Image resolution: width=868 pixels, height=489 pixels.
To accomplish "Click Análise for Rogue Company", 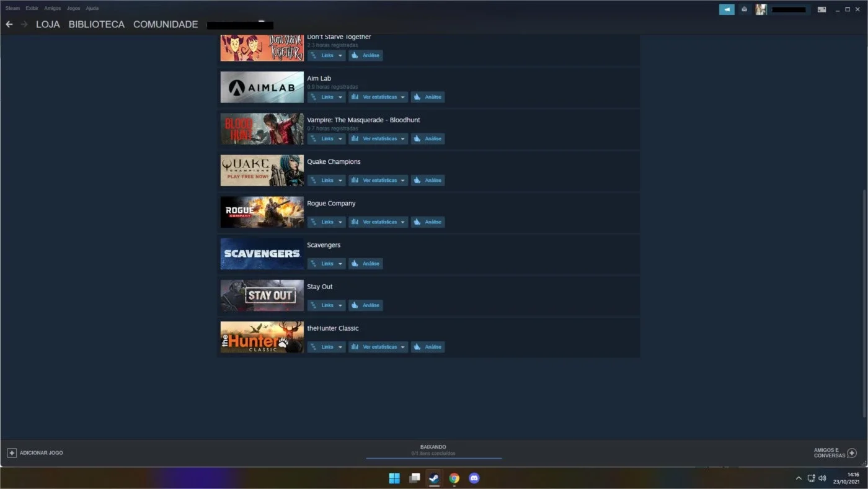I will click(428, 222).
